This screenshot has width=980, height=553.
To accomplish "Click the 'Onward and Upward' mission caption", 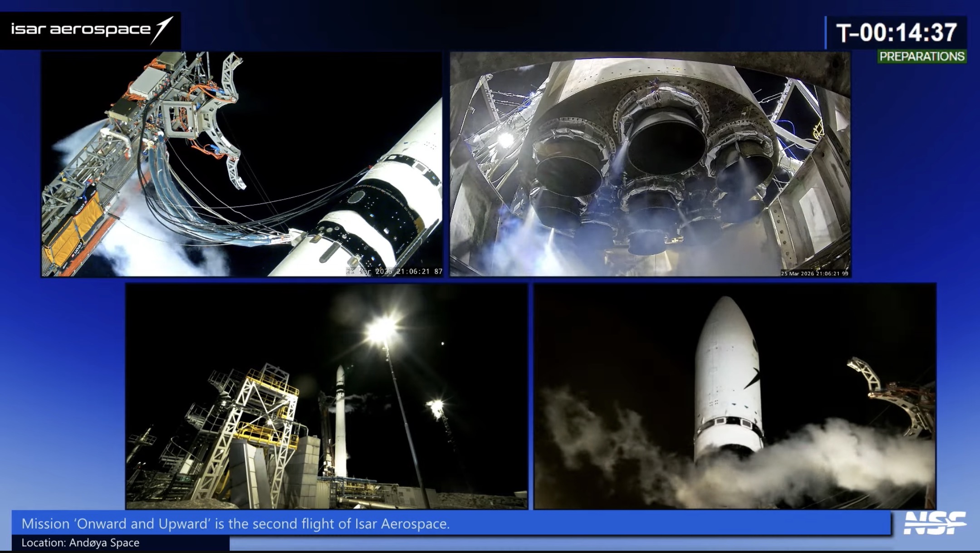I will click(x=235, y=524).
